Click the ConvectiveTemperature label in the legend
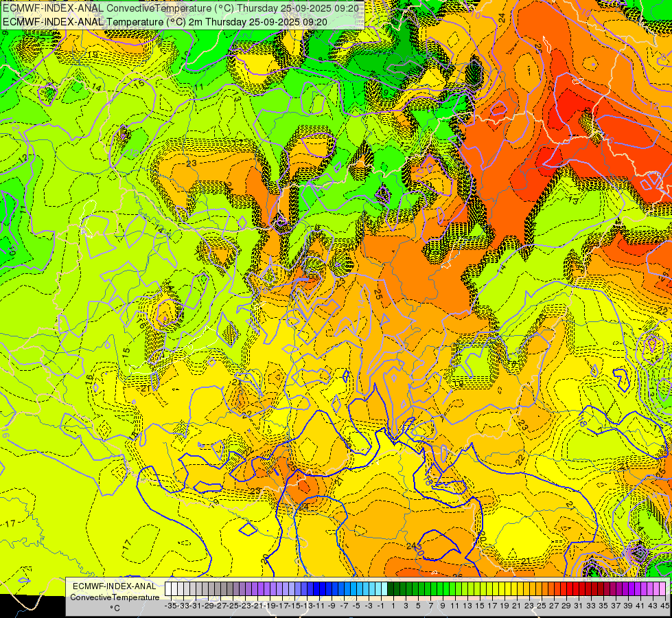The image size is (672, 618). point(115,597)
